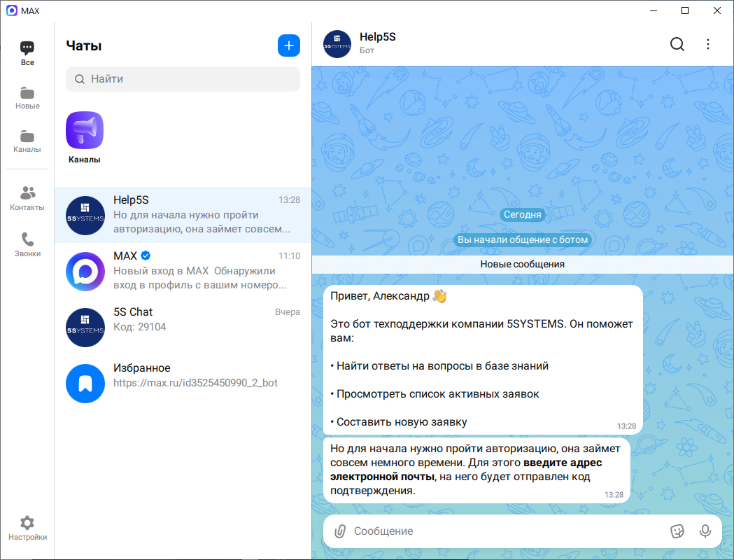Screen dimensions: 734x560
Task: Open the 5S Chat conversation
Action: coord(183,328)
